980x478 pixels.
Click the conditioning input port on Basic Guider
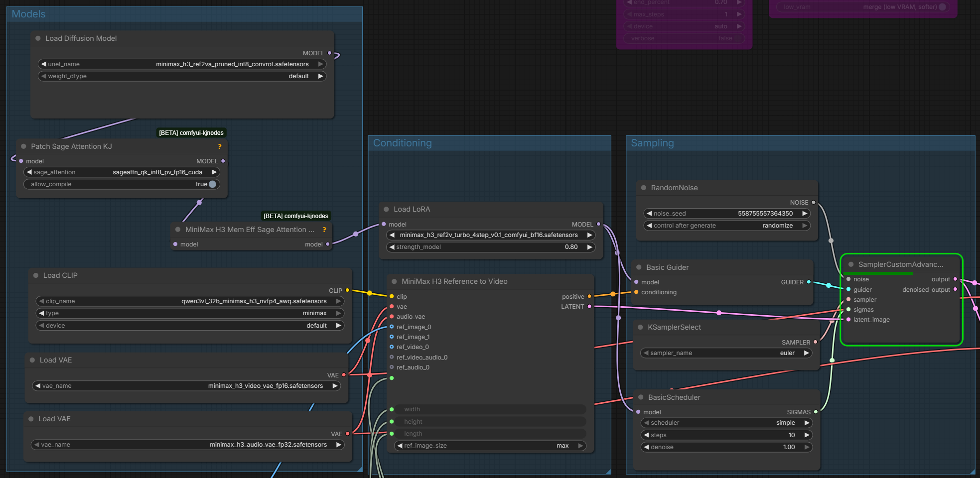[636, 292]
